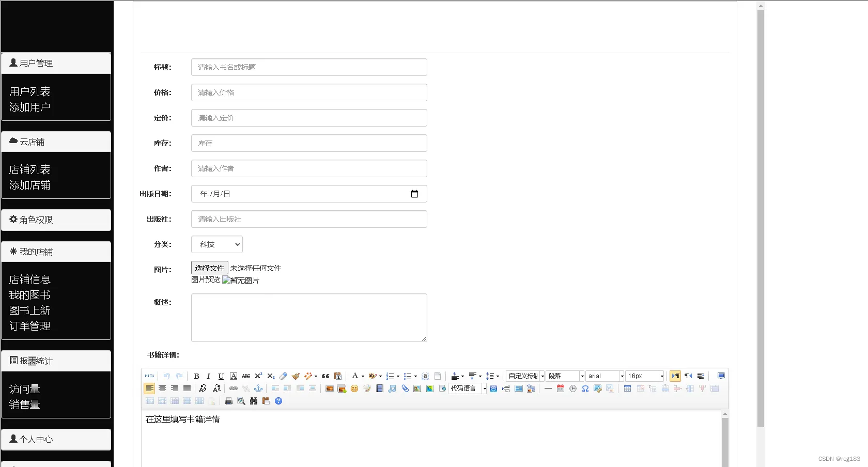Viewport: 868px width, 467px height.
Task: Open the 自定义标题 custom heading dropdown
Action: click(525, 376)
